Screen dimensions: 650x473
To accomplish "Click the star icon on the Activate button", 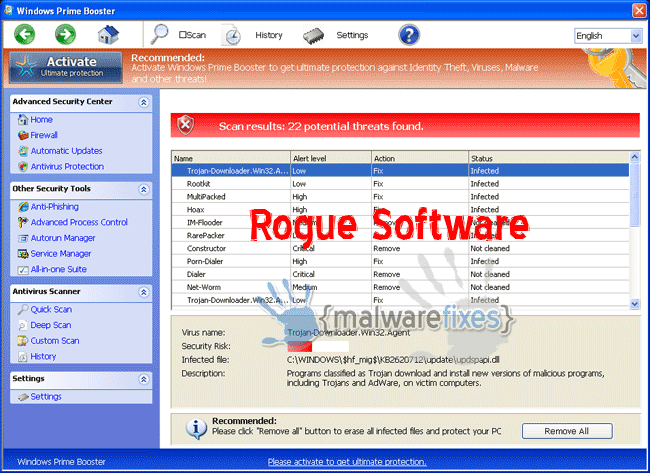I will click(26, 66).
